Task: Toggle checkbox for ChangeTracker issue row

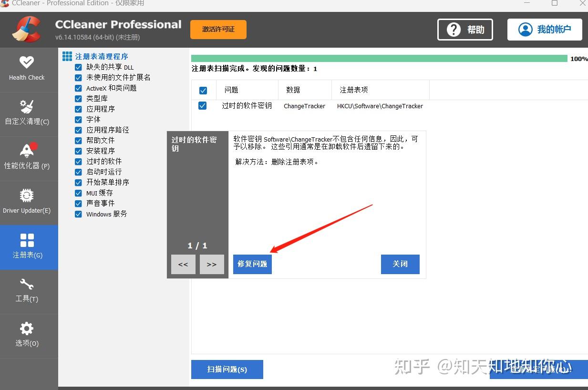Action: [202, 106]
